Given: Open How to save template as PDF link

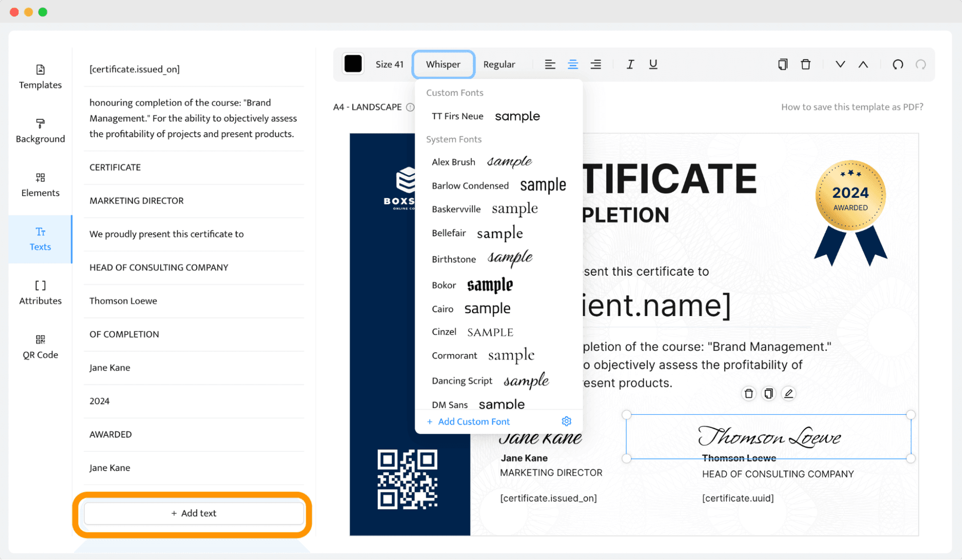Looking at the screenshot, I should pos(852,107).
